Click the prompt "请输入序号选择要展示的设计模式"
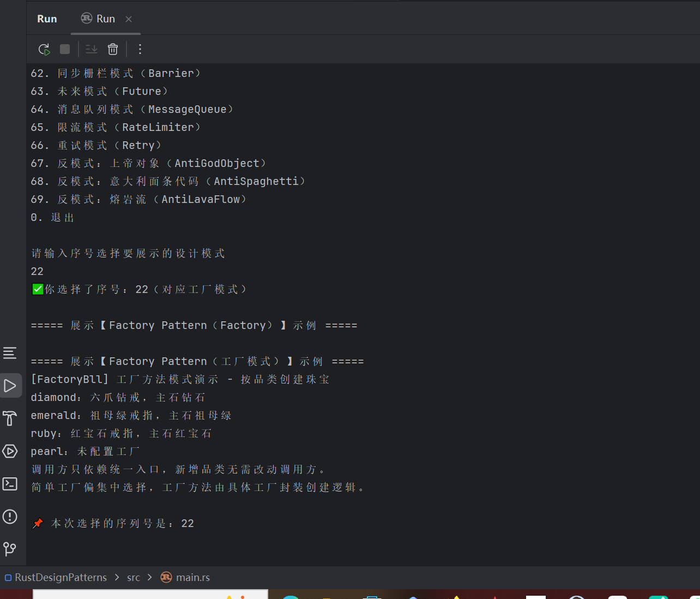700x599 pixels. 128,253
